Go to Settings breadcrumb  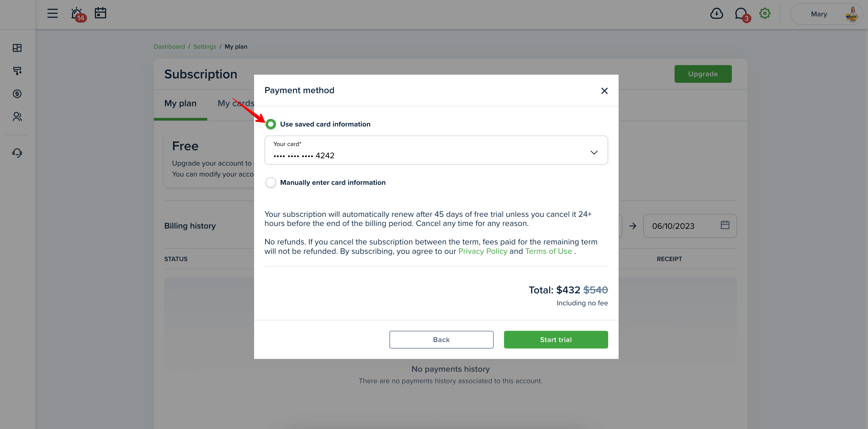(x=205, y=47)
